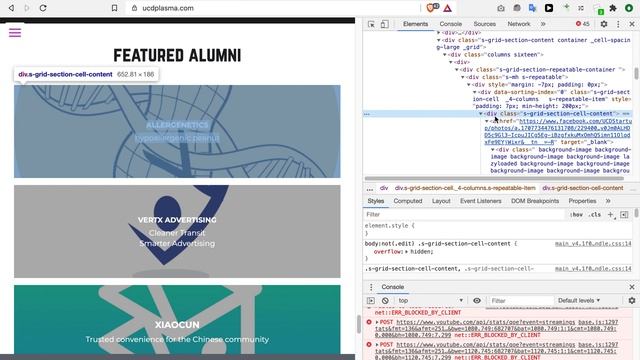Open DevTools settings gear
This screenshot has width=640, height=360.
604,24
